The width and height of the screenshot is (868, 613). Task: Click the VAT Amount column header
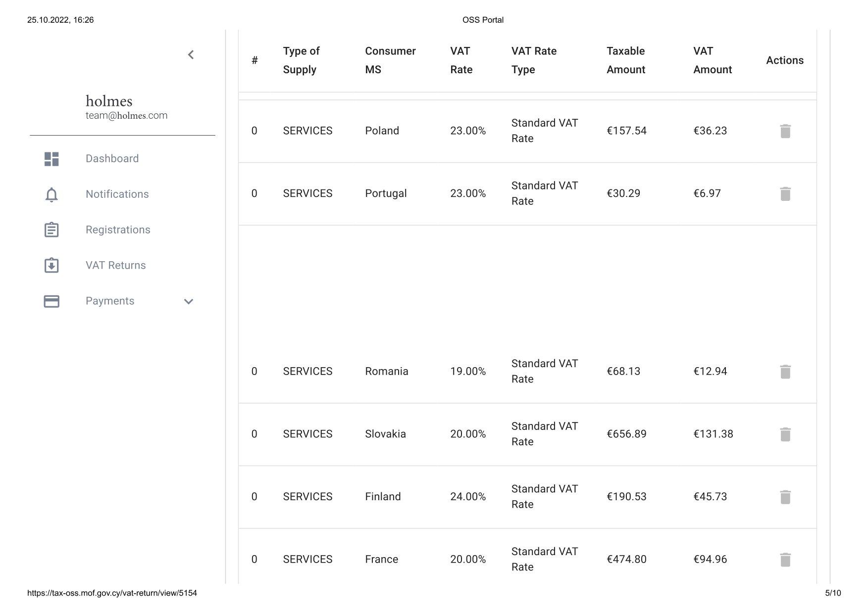[x=713, y=60]
